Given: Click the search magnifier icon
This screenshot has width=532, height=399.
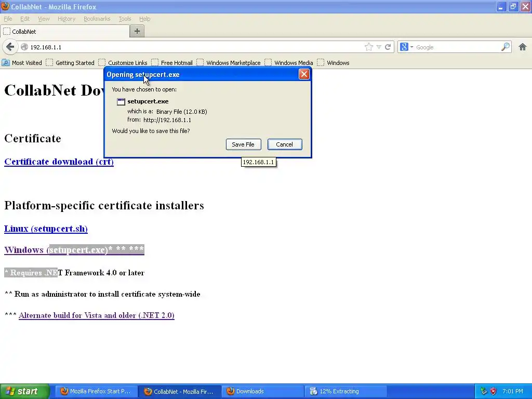Looking at the screenshot, I should point(506,47).
